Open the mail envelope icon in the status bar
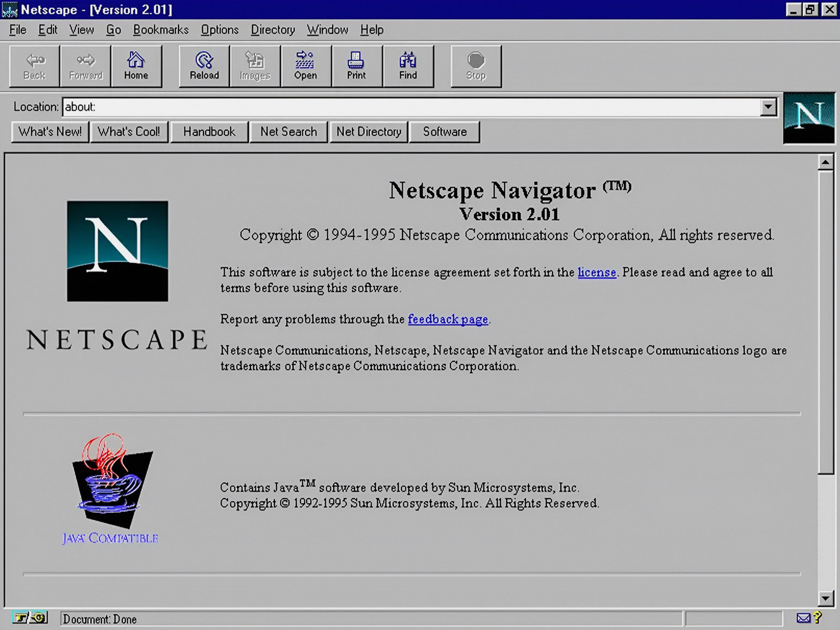This screenshot has width=840, height=630. 803,618
